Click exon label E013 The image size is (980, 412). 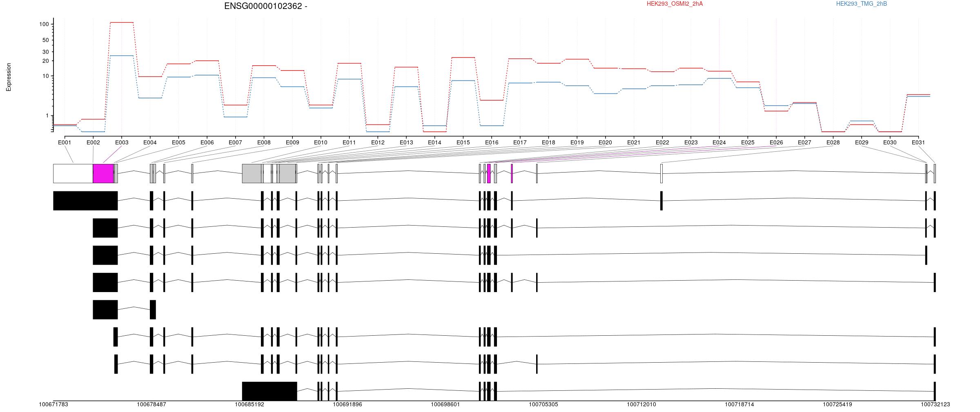click(x=406, y=142)
